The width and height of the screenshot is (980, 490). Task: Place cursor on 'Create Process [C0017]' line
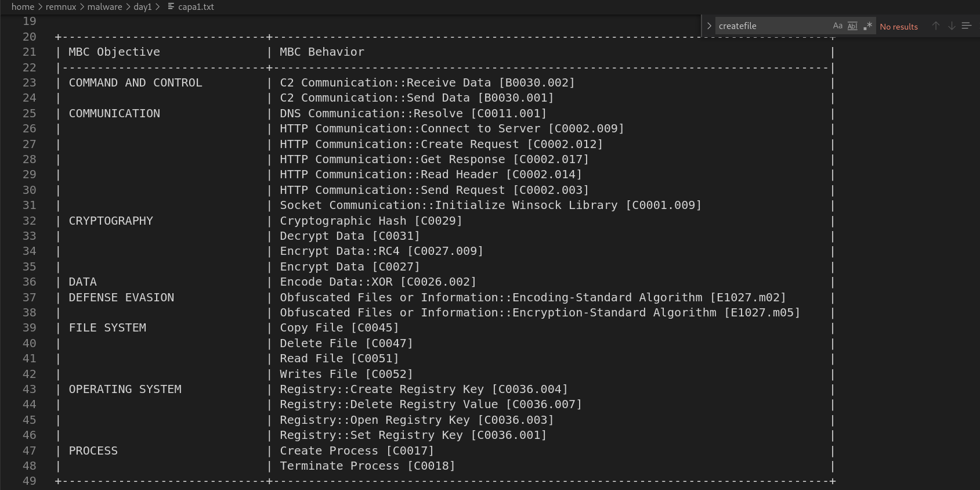tap(356, 451)
